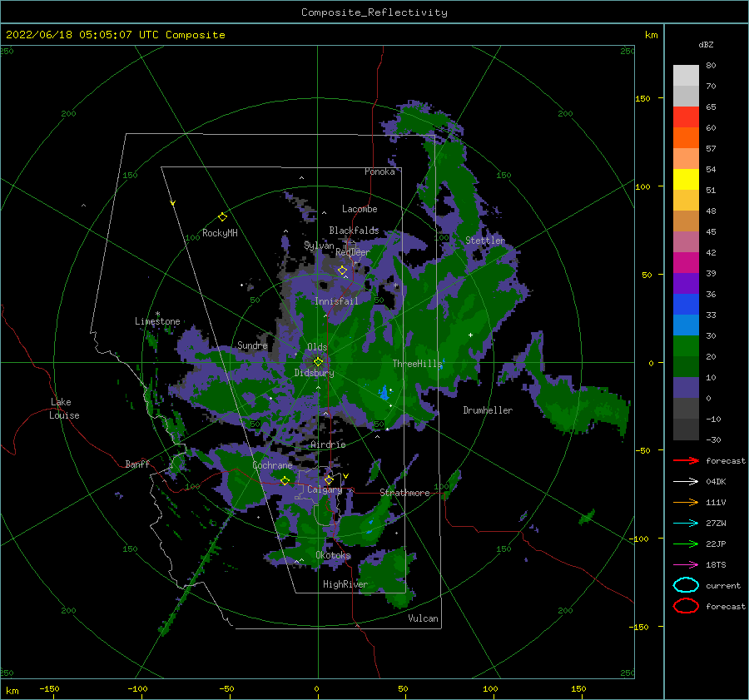Screen dimensions: 749x700
Task: Click the red forecast ellipse icon
Action: pyautogui.click(x=686, y=606)
